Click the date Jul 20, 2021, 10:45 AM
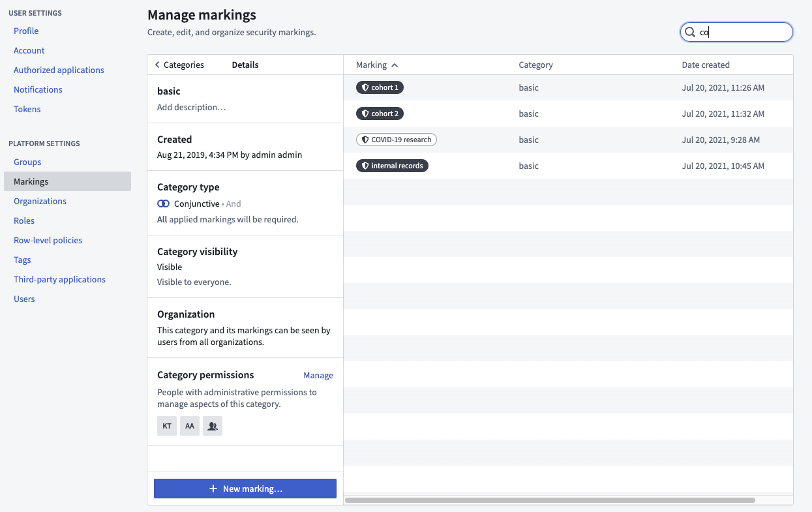Viewport: 812px width, 512px height. (723, 166)
